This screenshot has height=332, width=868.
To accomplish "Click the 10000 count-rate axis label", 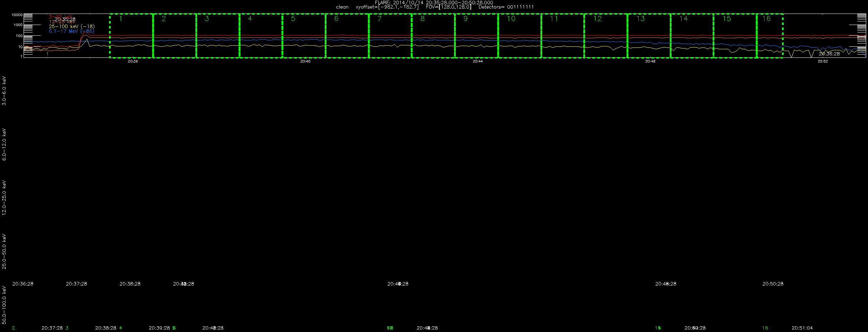I will [x=17, y=15].
